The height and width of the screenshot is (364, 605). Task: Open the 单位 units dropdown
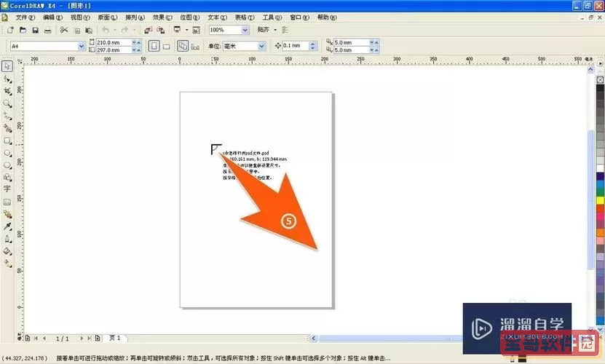[x=261, y=46]
